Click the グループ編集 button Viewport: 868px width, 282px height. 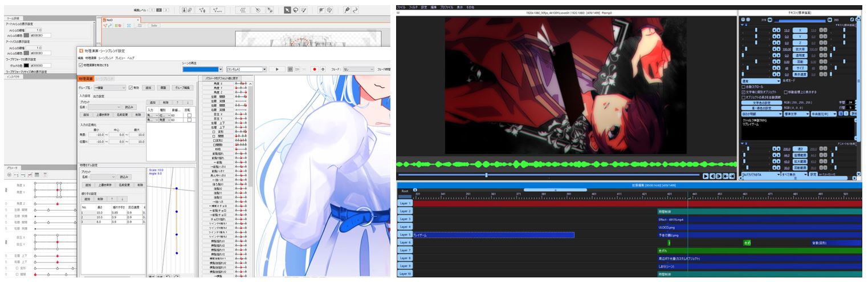click(x=182, y=87)
